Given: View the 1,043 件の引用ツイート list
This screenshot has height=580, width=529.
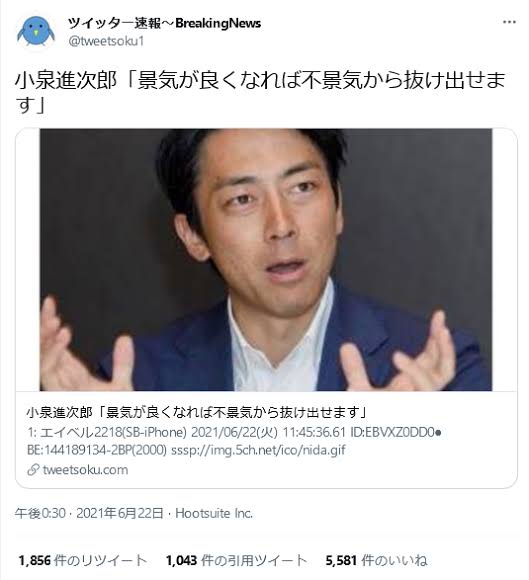Looking at the screenshot, I should tap(236, 560).
